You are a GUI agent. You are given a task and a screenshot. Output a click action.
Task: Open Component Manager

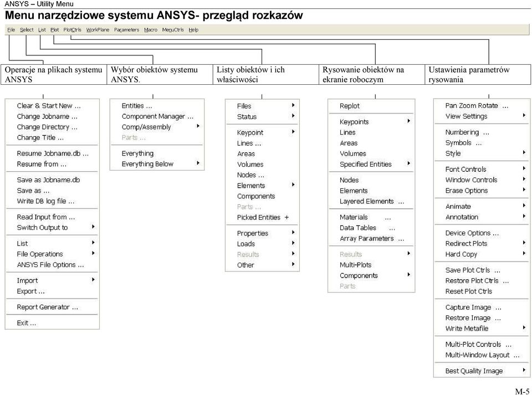157,116
